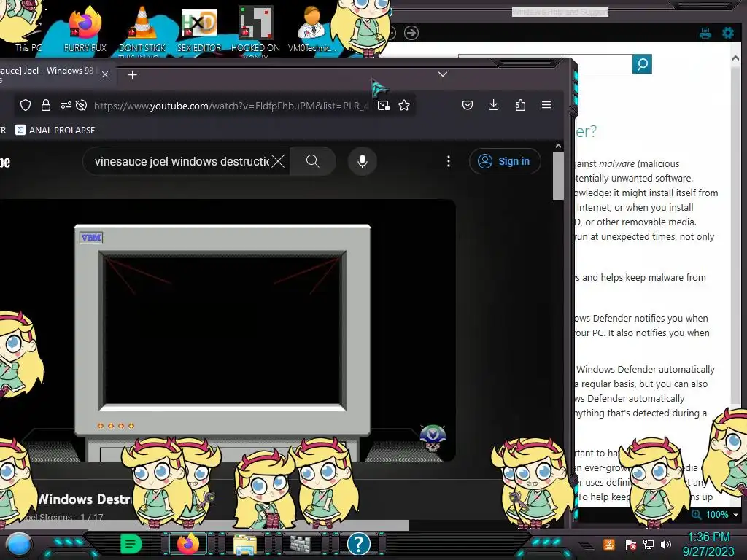Print the Help and Support article
Screen dimensions: 747x560
click(x=705, y=33)
